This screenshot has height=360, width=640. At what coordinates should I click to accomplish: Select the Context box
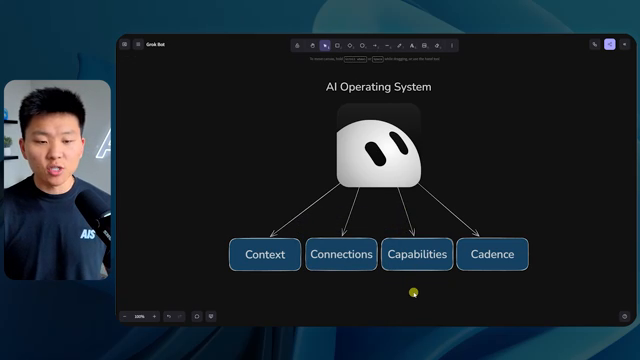click(265, 254)
